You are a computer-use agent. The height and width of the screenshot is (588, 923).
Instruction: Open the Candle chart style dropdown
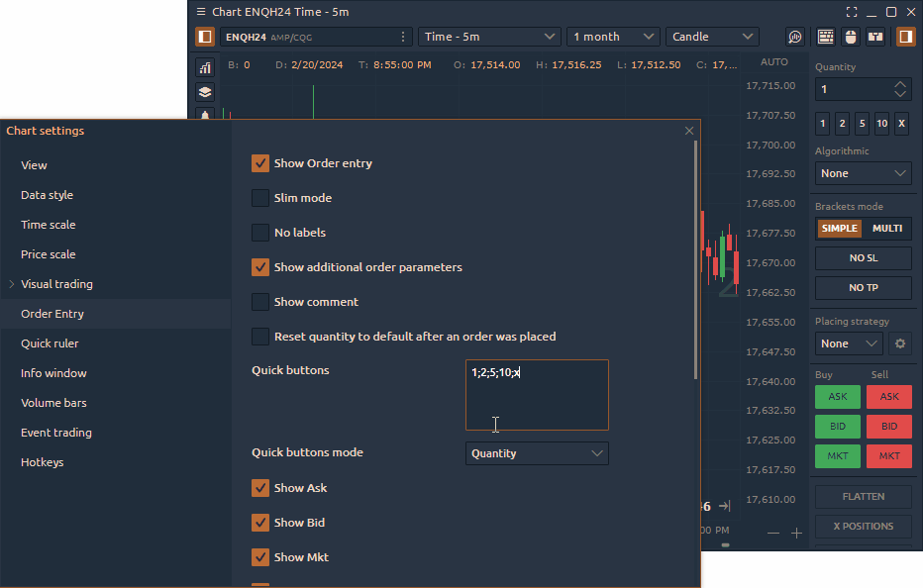(713, 37)
